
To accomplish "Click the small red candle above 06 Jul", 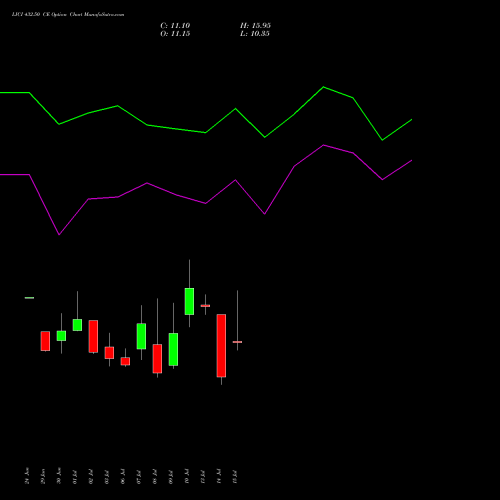I will coord(125,361).
